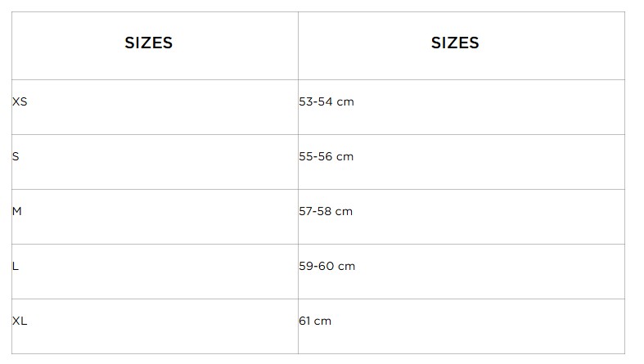Click the right SIZES column header

point(455,43)
